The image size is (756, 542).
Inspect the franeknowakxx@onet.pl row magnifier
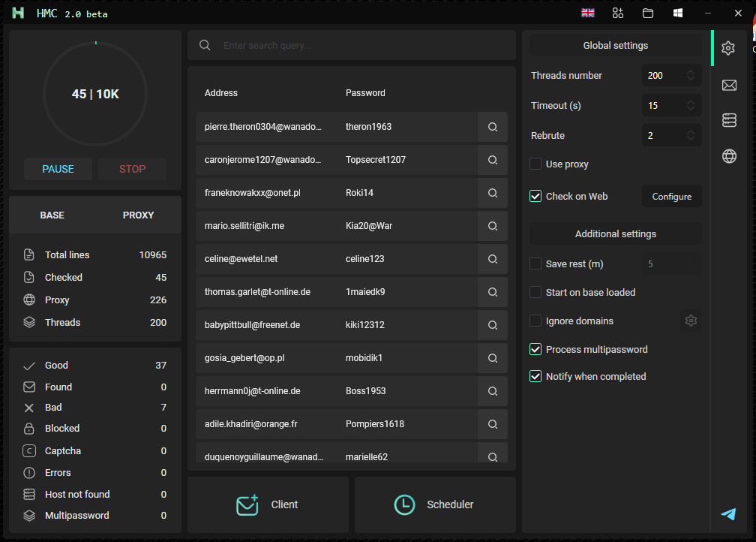coord(492,193)
